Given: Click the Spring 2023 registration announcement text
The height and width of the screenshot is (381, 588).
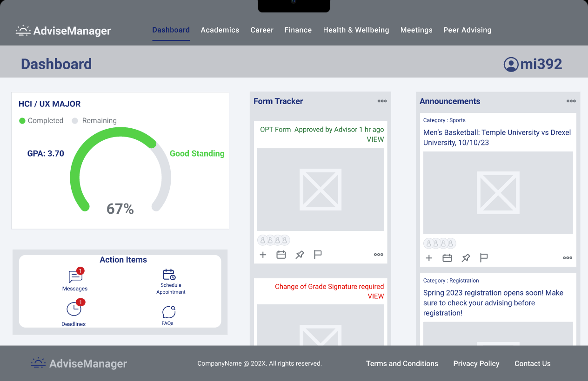Looking at the screenshot, I should (x=493, y=303).
